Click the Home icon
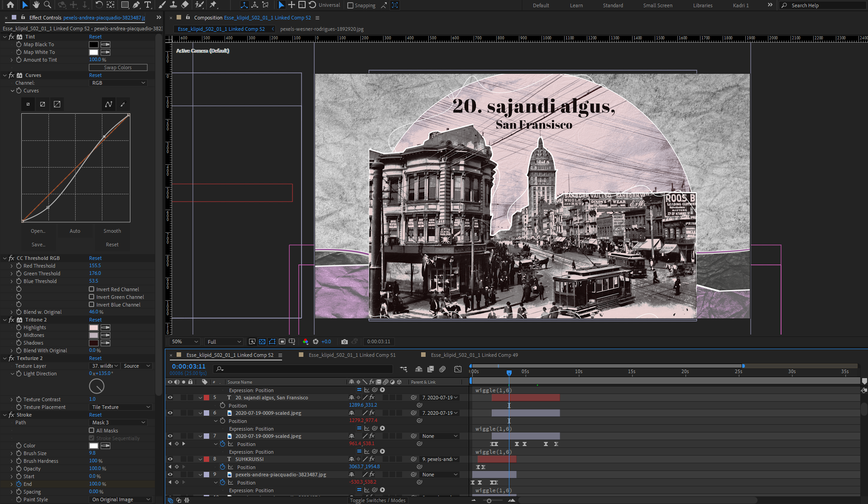868x504 pixels. [10, 5]
